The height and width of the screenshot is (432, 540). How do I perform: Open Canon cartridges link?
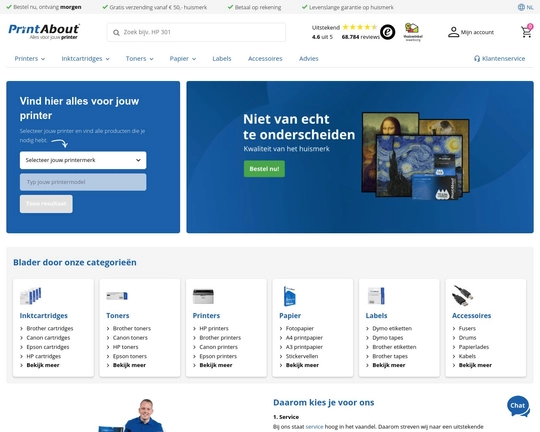(x=48, y=338)
